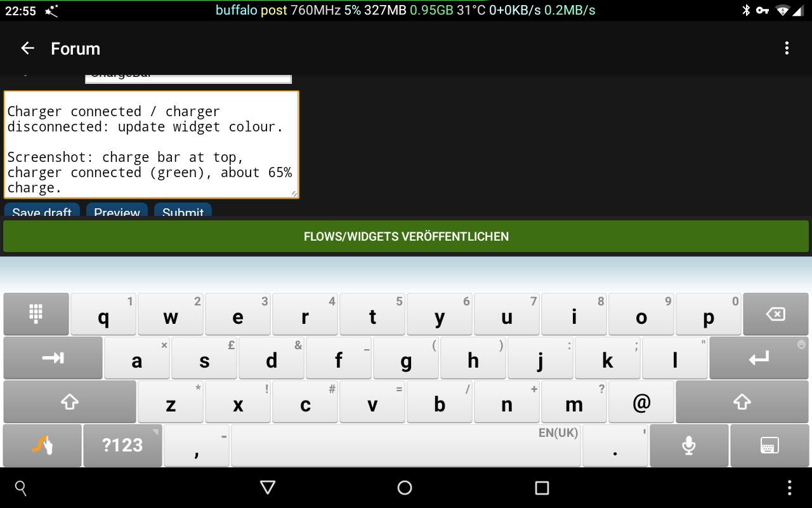Open the navigation bar overflow menu
The image size is (812, 508).
tap(790, 488)
